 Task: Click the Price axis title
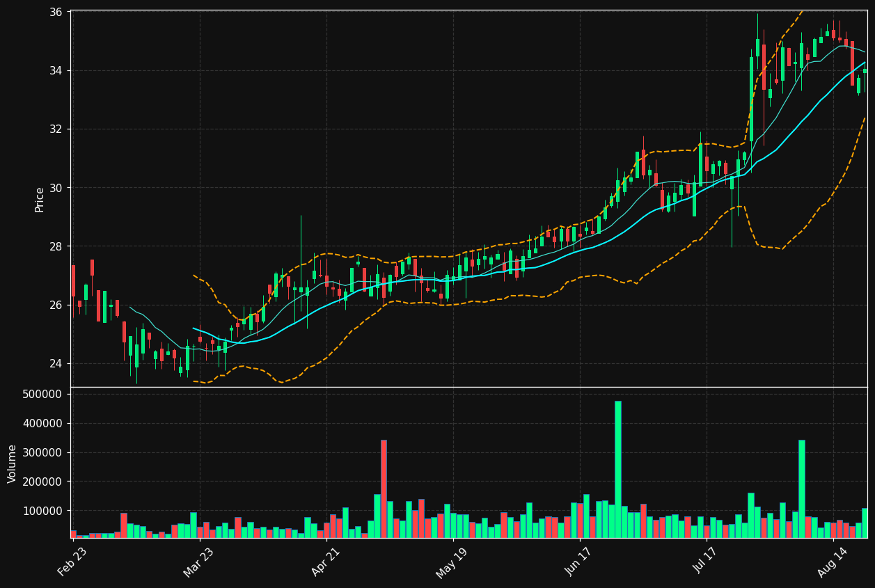click(40, 199)
